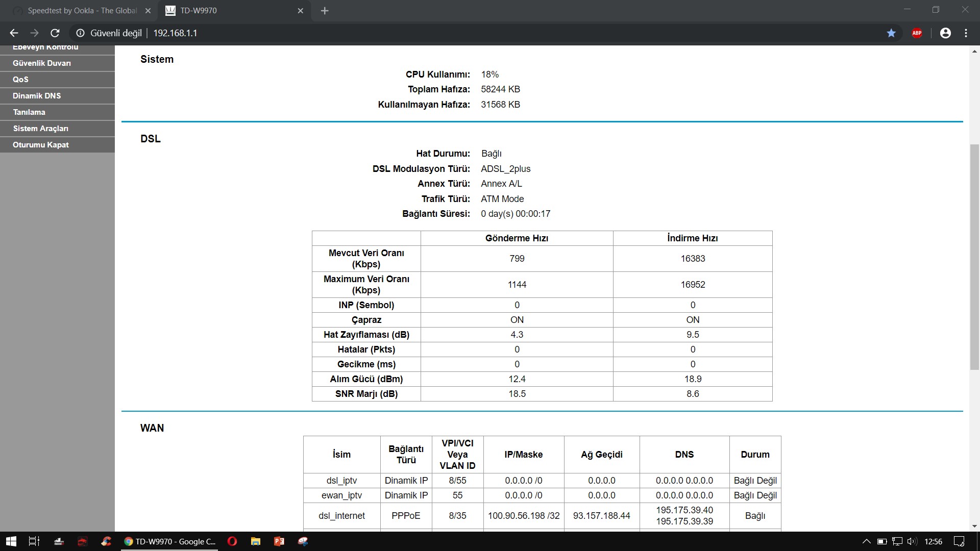Open the QoS menu item
980x551 pixels.
57,80
